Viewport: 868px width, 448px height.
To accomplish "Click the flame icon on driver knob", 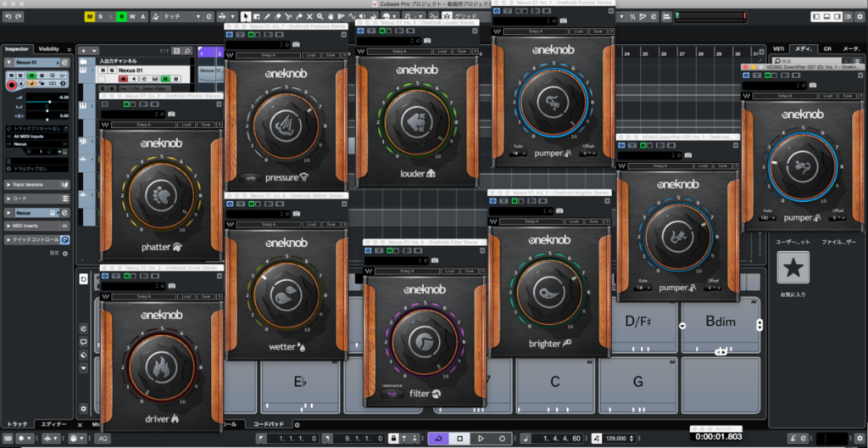I will [x=162, y=369].
